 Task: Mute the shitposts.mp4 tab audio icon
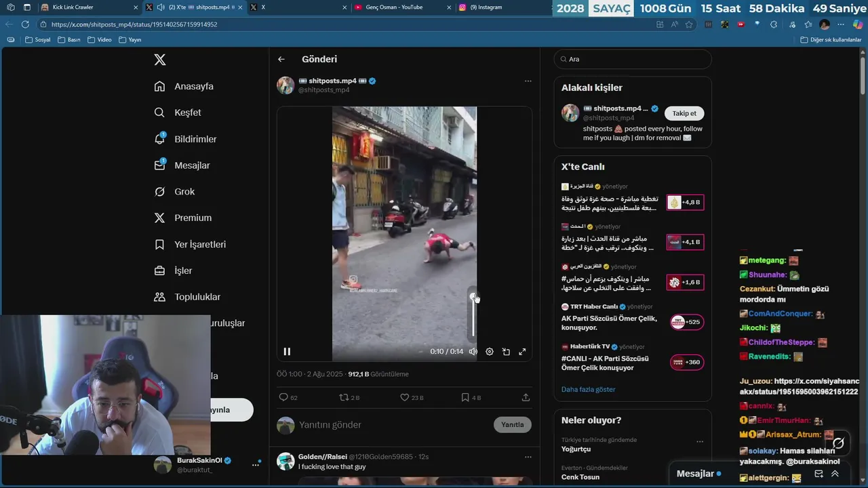point(161,7)
